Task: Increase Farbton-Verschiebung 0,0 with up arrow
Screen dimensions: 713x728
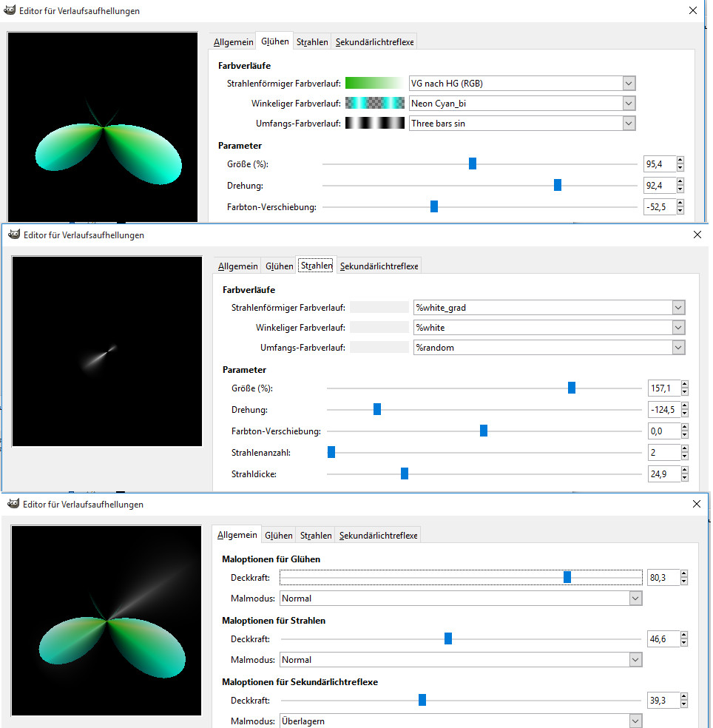Action: tap(685, 427)
